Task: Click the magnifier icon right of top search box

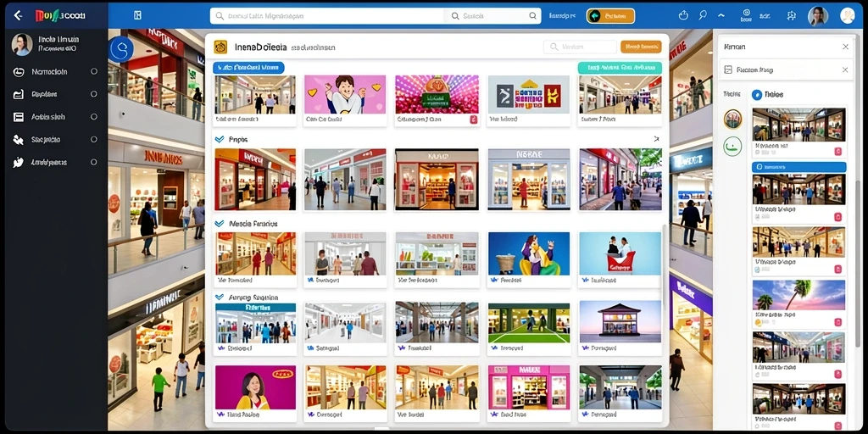Action: pos(532,16)
